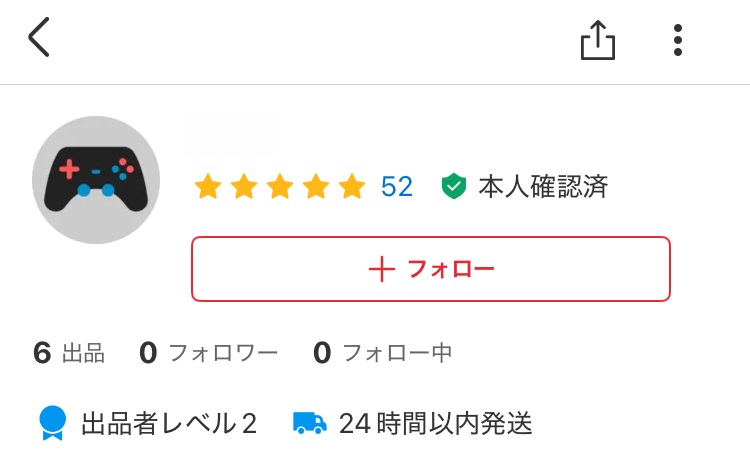Click the plus icon in follow button
The width and height of the screenshot is (750, 471).
(x=382, y=269)
